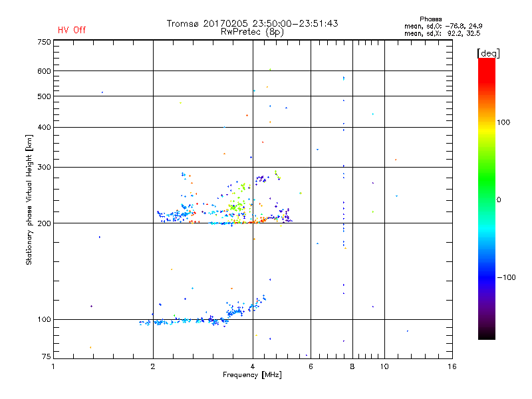Click the y-axis '300' tick label

(45, 168)
